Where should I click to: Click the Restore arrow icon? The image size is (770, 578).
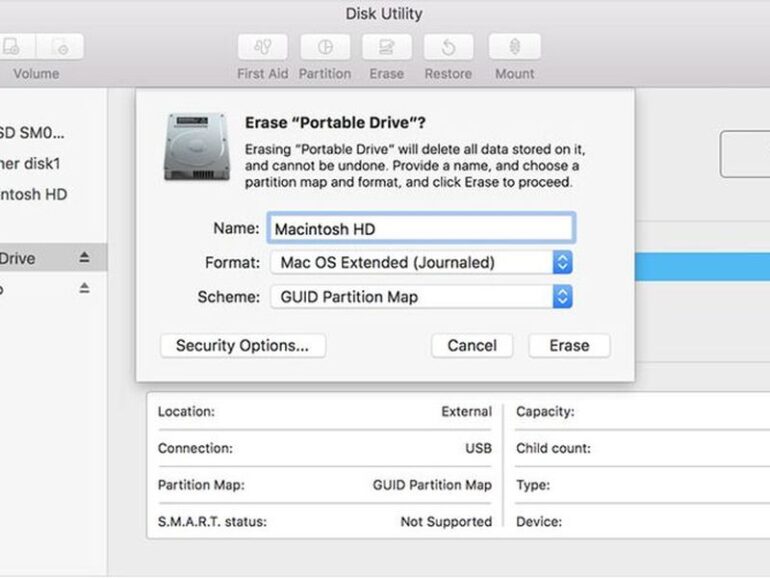449,47
